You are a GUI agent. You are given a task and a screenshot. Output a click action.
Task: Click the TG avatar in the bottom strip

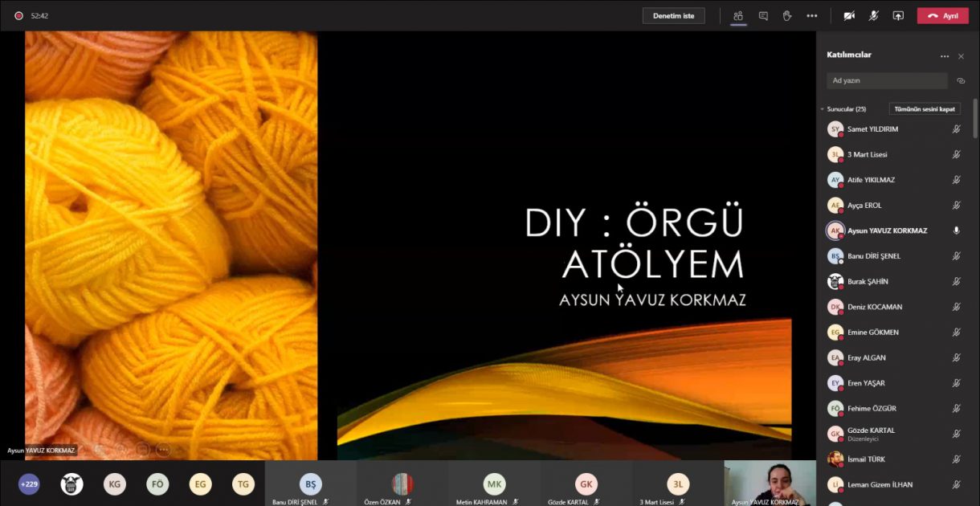[x=243, y=484]
